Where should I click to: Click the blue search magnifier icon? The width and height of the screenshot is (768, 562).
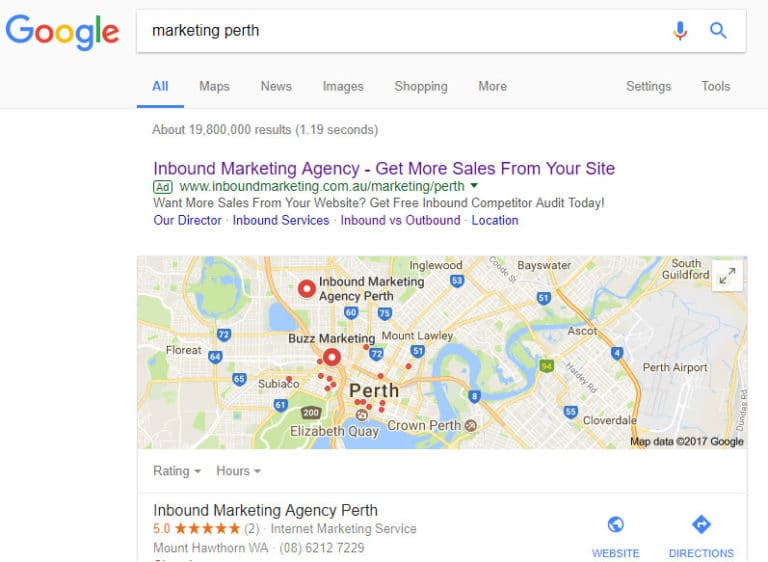718,30
